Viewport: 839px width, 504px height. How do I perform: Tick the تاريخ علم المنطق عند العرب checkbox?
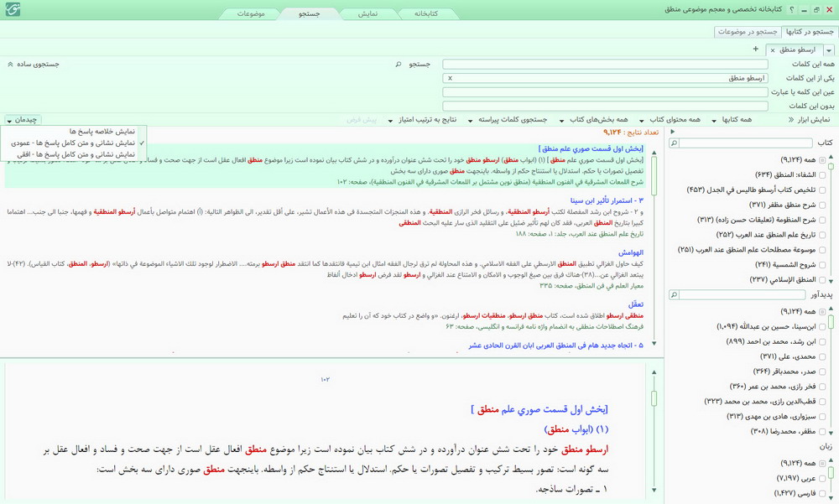[x=822, y=235]
